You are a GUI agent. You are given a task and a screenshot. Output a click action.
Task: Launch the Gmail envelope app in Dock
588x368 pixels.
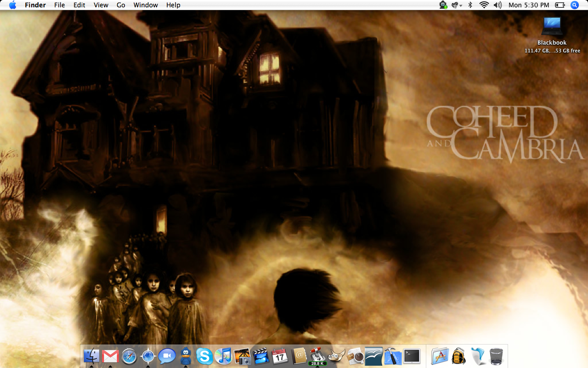click(x=111, y=356)
